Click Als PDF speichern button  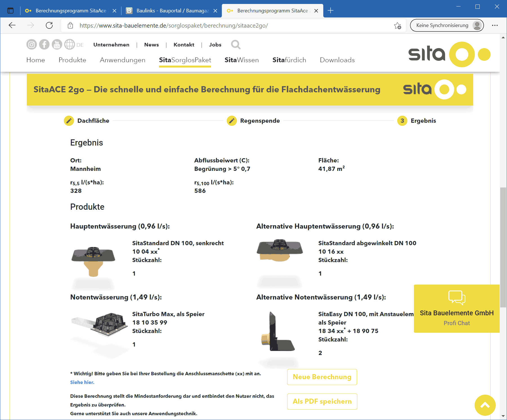pyautogui.click(x=322, y=401)
